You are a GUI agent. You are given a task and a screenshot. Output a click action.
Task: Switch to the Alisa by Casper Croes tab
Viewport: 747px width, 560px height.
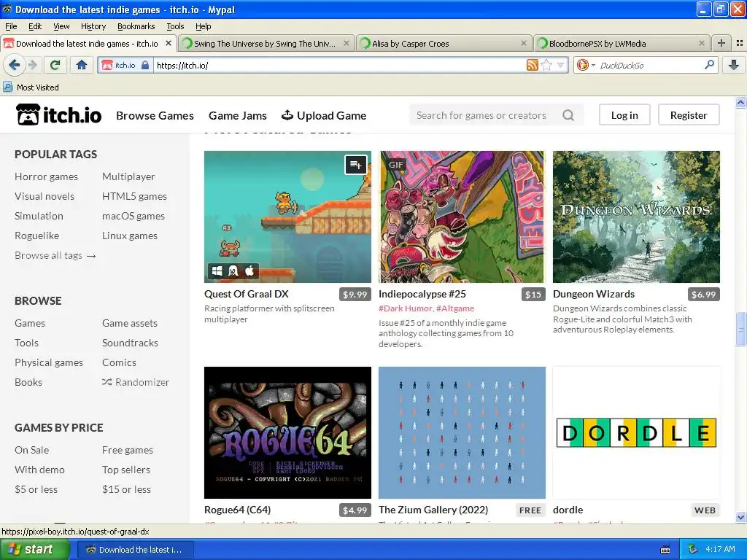(444, 43)
